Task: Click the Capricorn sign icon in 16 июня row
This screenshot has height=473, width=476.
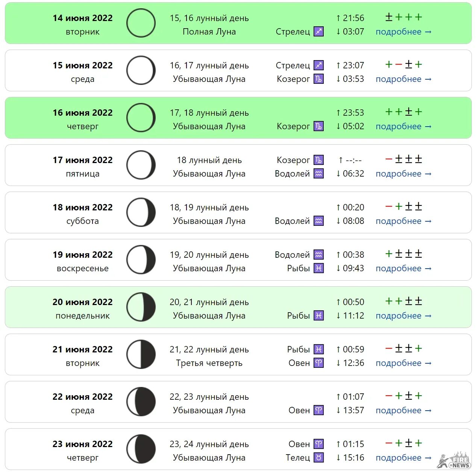Action: tap(319, 126)
